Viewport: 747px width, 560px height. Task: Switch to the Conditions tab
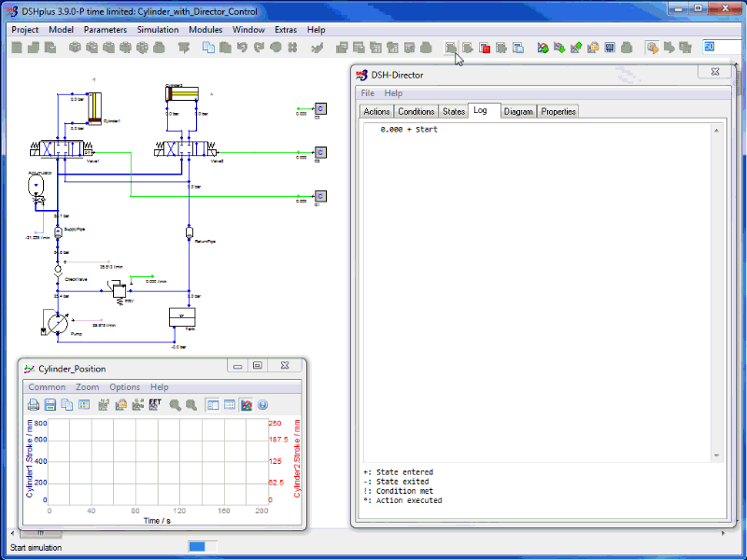416,112
